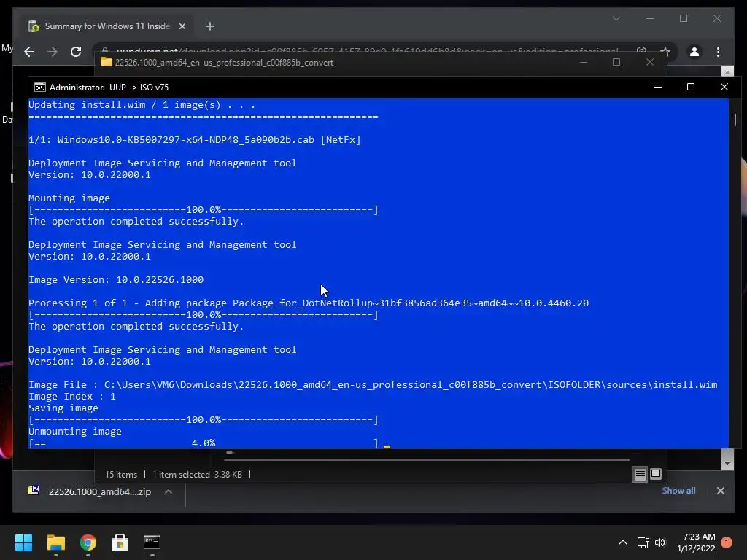The image size is (747, 560).
Task: Click the share icon in the address bar
Action: click(642, 52)
